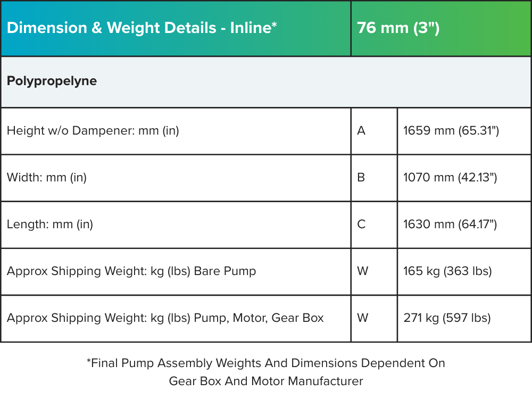
Task: Select the 76 mm (3") column header
Action: coord(398,28)
